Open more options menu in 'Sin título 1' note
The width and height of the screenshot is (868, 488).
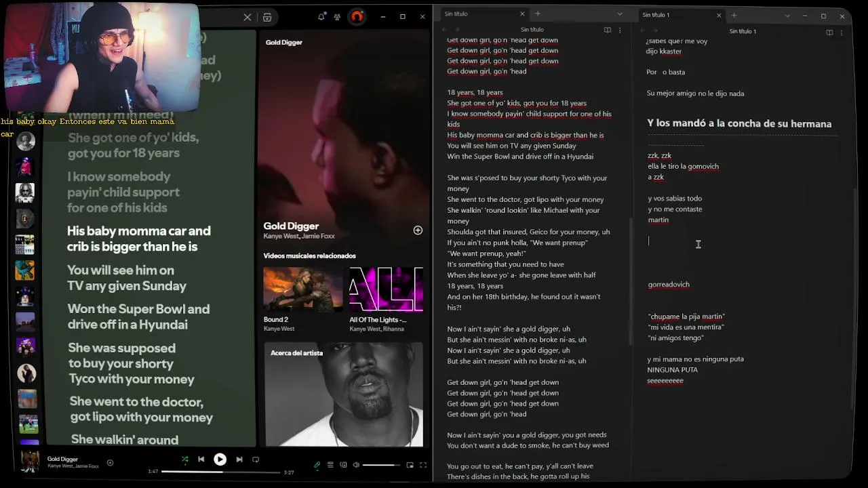[x=842, y=33]
